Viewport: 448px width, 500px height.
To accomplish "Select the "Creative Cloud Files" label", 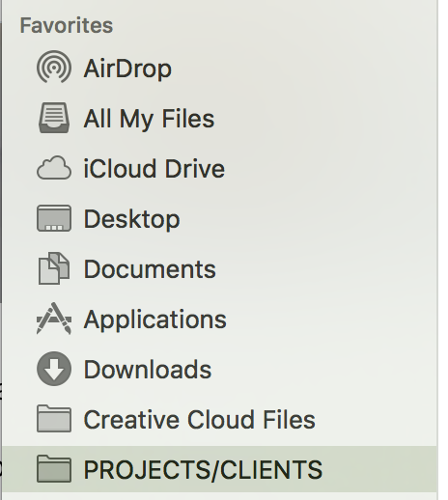I will click(200, 420).
